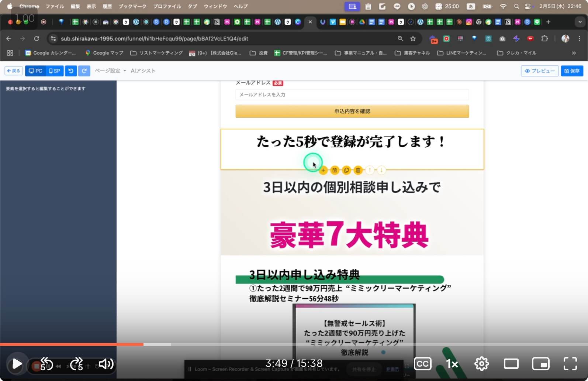Move the selected block down
Screen dimensions: 588x381
381,170
